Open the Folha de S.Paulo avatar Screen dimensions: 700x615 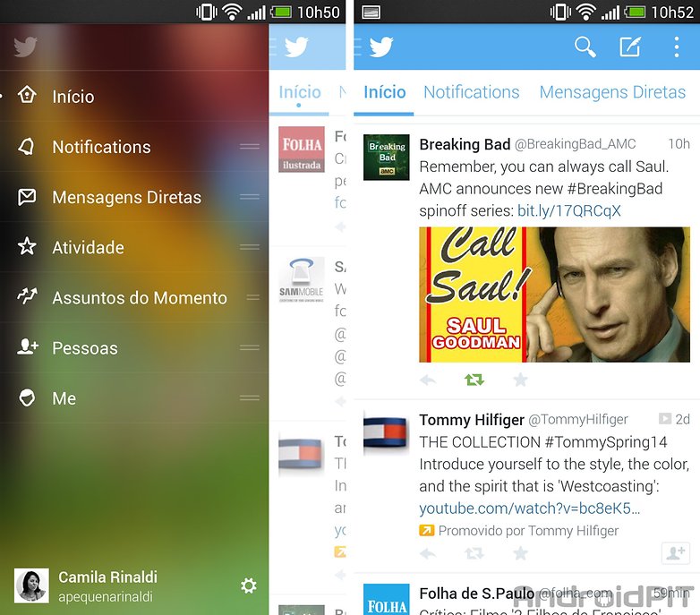click(386, 599)
